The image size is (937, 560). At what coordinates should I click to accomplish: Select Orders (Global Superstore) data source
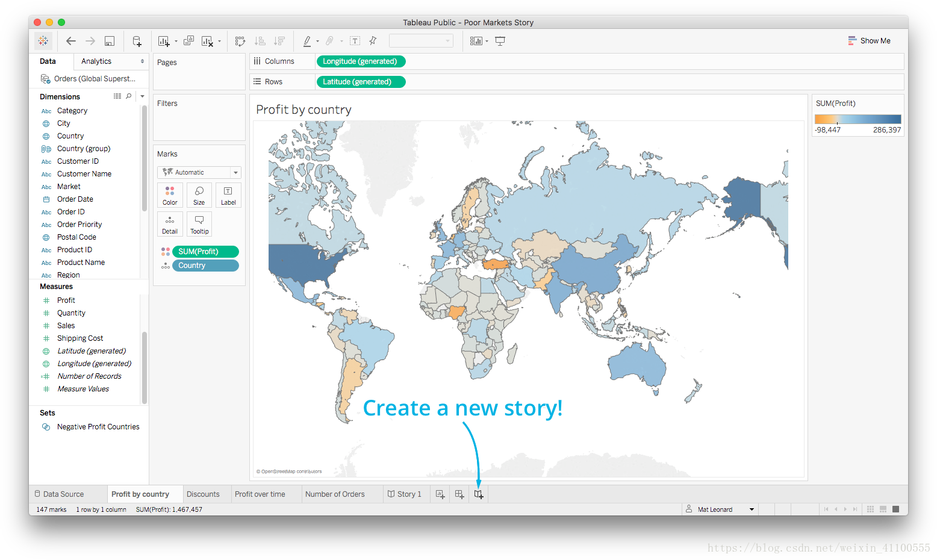click(89, 79)
